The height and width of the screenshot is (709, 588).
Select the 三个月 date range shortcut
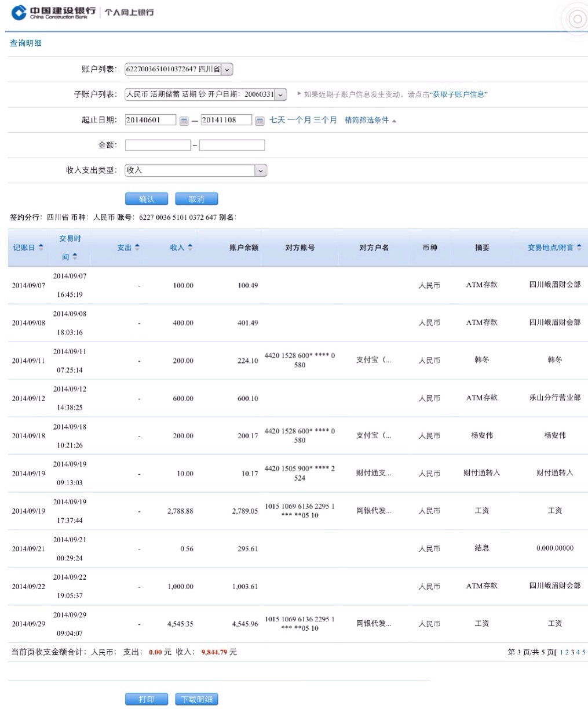click(325, 120)
